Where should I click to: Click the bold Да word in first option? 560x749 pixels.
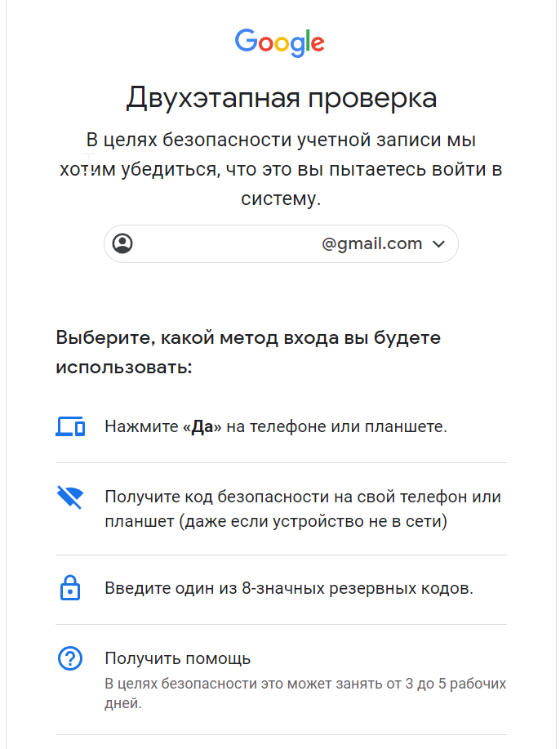point(202,426)
